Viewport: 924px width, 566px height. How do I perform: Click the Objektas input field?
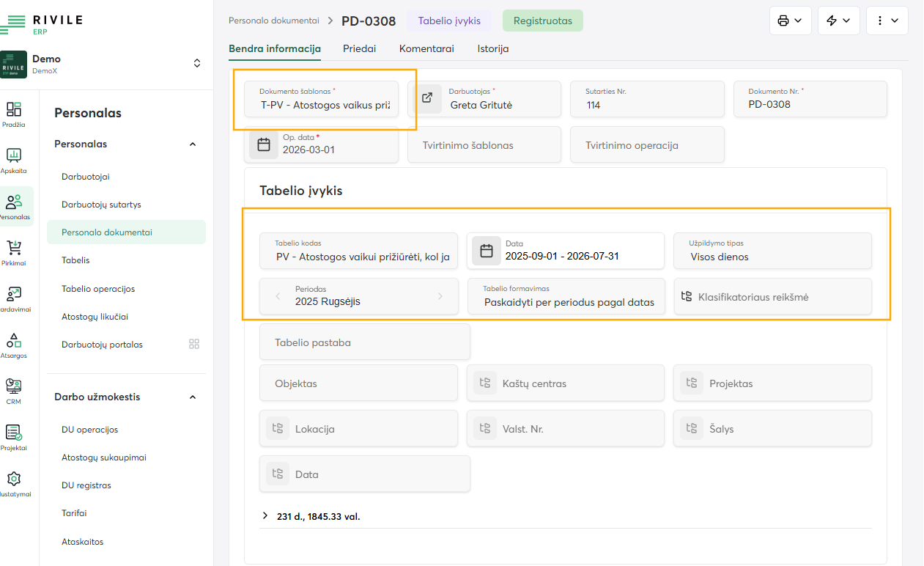(x=358, y=383)
